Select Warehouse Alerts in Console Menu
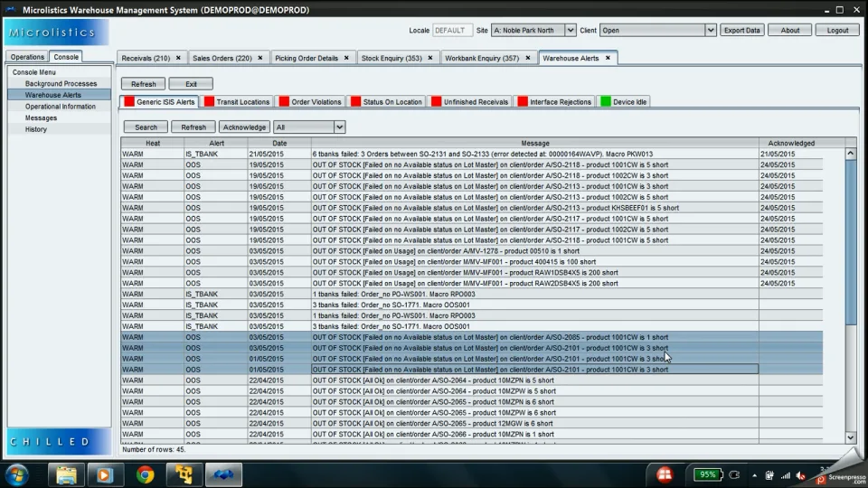This screenshot has height=488, width=868. click(x=60, y=95)
